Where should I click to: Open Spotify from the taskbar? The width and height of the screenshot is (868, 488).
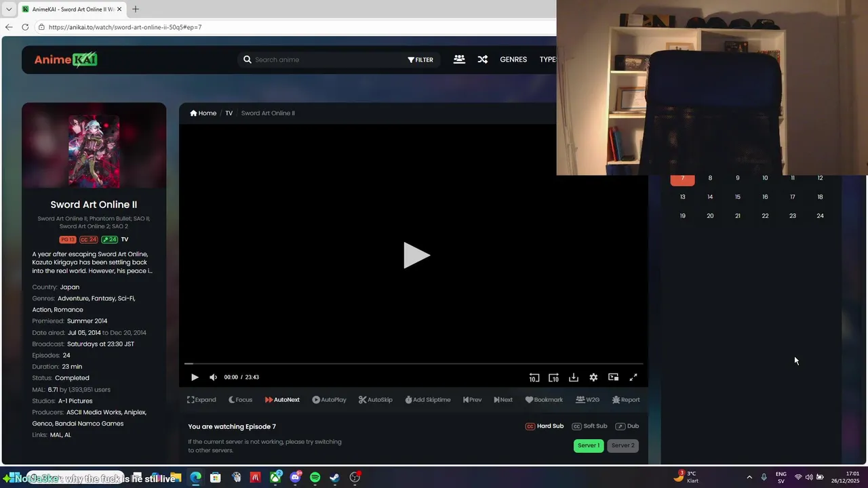[315, 478]
